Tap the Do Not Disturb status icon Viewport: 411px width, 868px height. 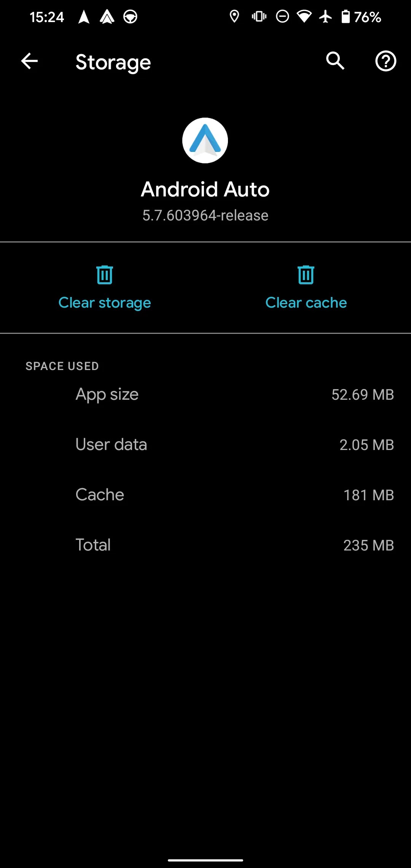tap(282, 17)
